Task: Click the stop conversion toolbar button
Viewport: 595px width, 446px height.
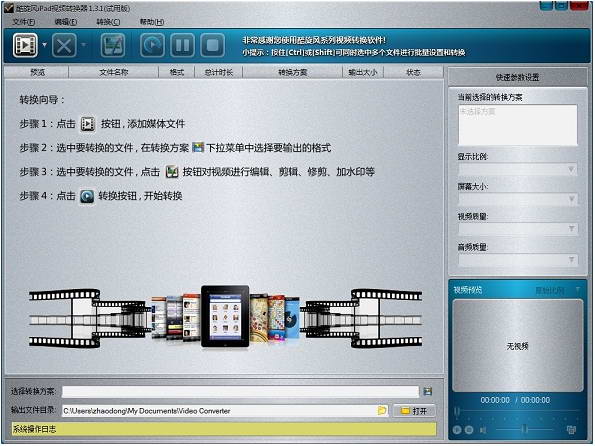Action: [212, 46]
